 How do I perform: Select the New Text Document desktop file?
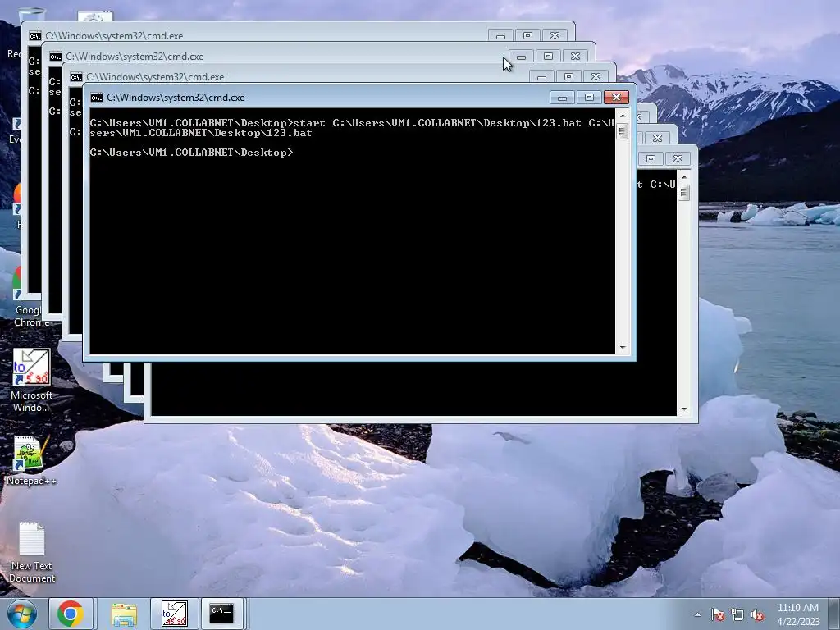coord(32,552)
